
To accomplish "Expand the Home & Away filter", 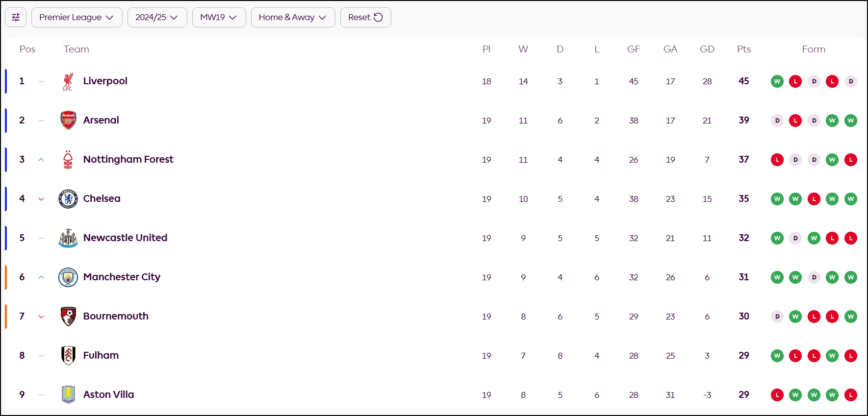I will coord(293,18).
